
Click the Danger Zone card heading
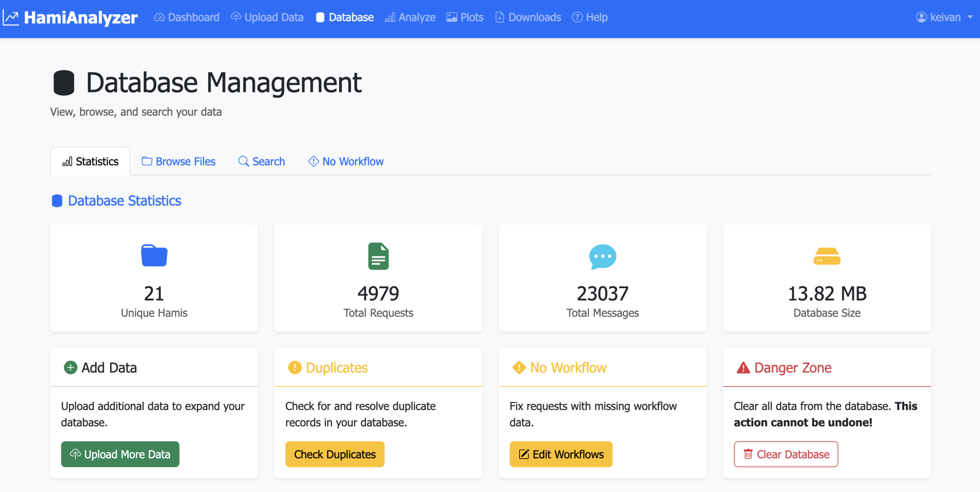(793, 367)
